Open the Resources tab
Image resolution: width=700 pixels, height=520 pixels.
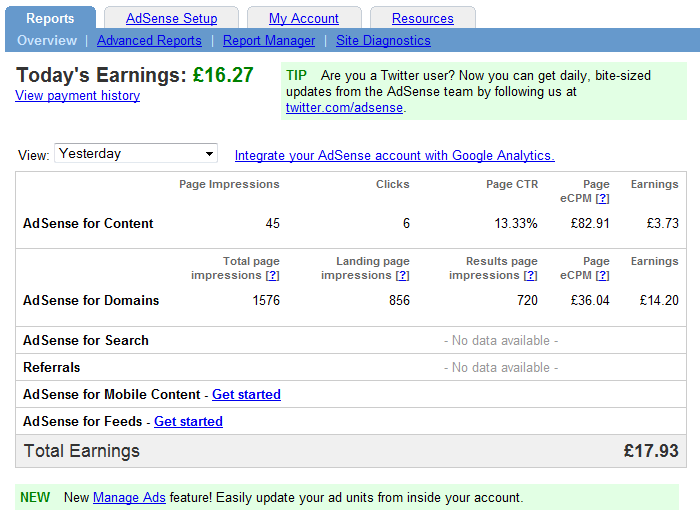(422, 18)
